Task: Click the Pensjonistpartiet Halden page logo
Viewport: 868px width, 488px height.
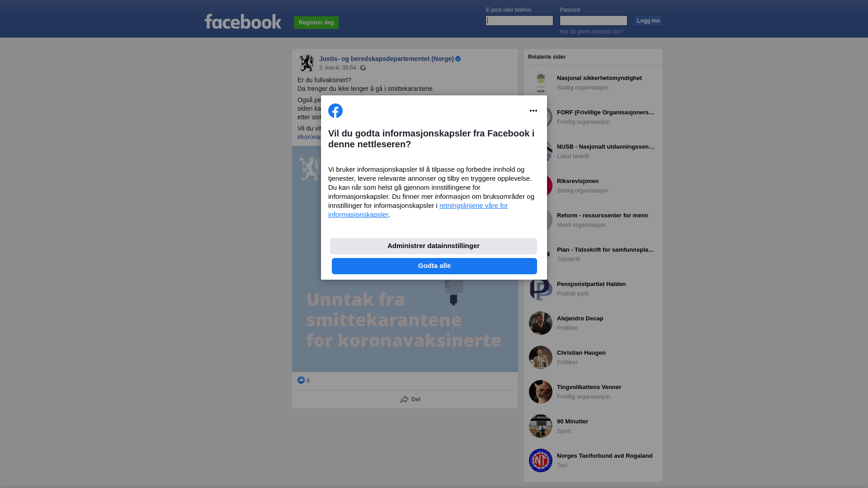Action: [541, 289]
